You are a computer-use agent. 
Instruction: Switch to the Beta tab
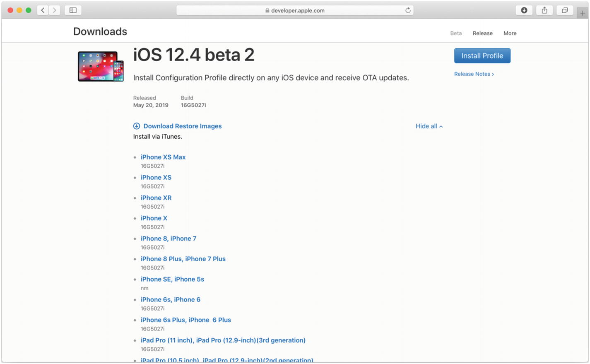(x=456, y=34)
